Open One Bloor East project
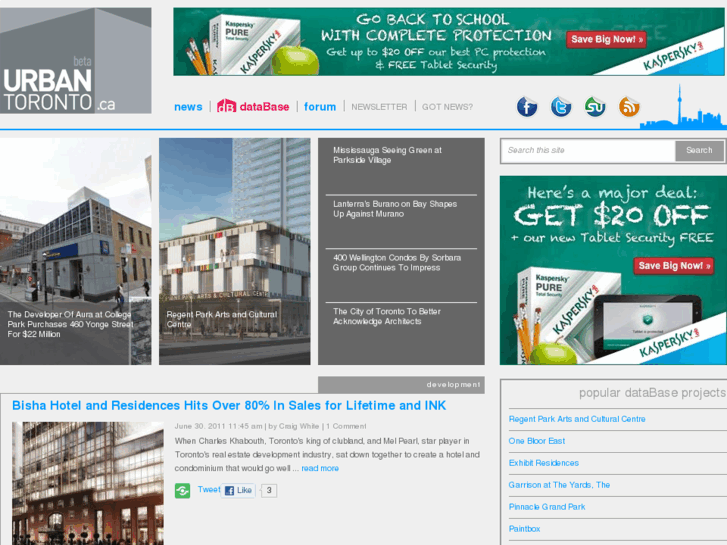The width and height of the screenshot is (727, 545). (x=536, y=441)
